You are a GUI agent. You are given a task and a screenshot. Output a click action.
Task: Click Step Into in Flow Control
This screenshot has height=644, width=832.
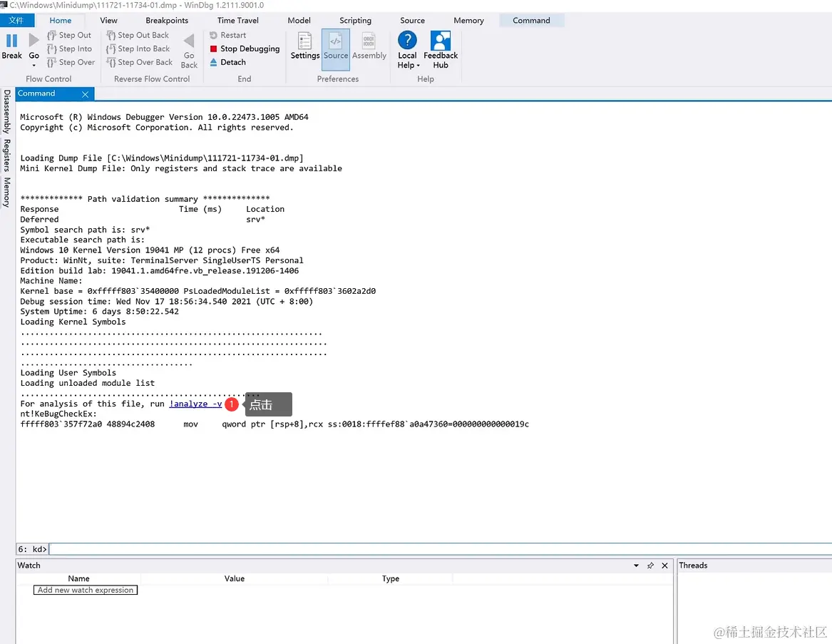pyautogui.click(x=69, y=48)
